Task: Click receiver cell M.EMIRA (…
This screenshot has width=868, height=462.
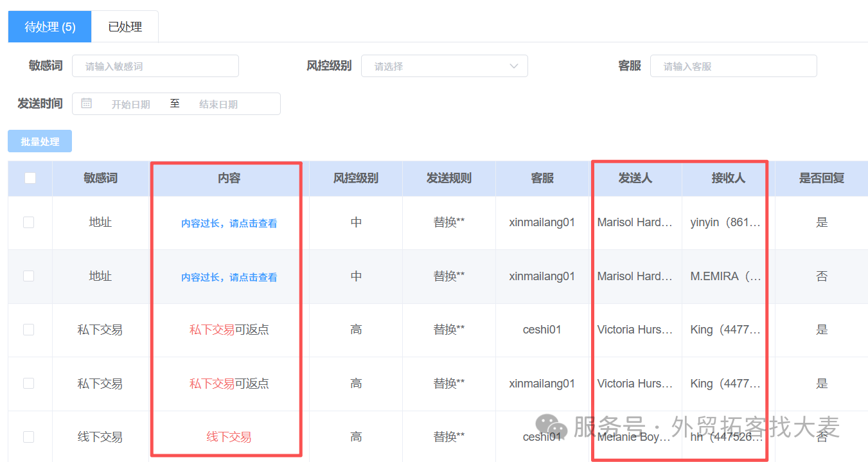Action: 726,276
